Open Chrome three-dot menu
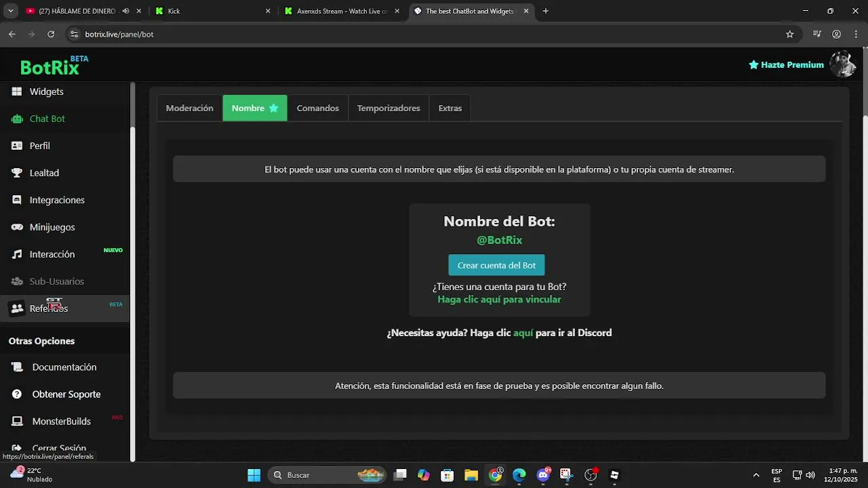 pyautogui.click(x=856, y=34)
